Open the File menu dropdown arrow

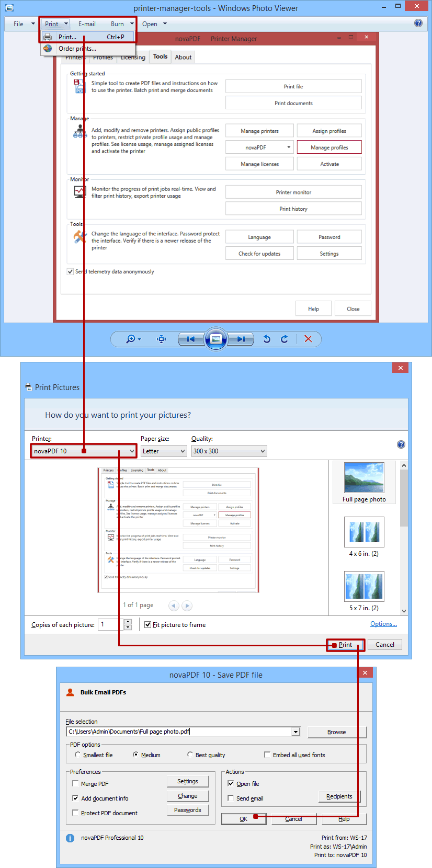(33, 24)
